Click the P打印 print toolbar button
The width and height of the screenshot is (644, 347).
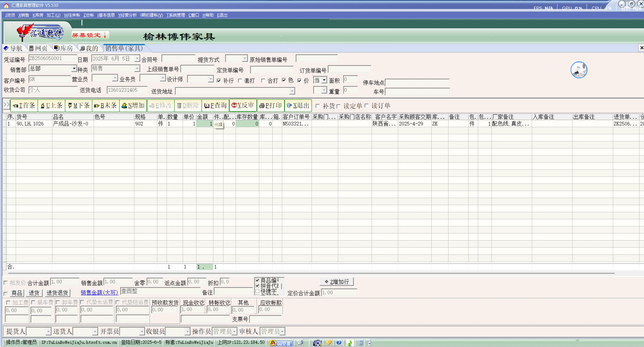point(271,105)
